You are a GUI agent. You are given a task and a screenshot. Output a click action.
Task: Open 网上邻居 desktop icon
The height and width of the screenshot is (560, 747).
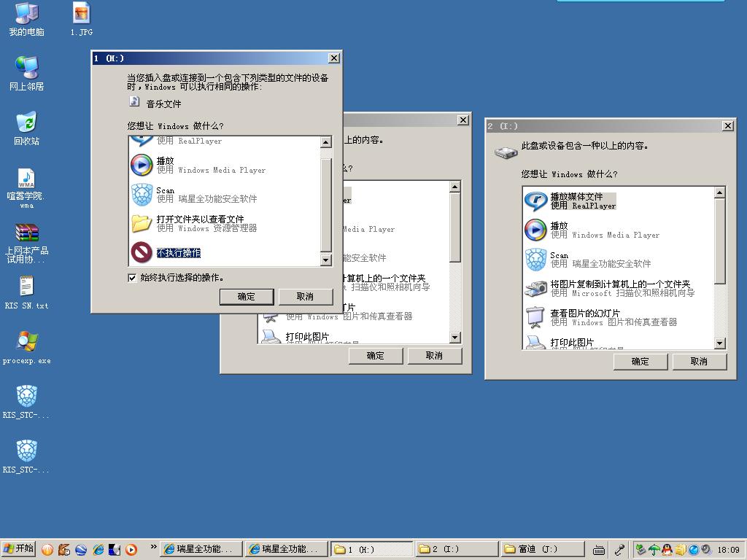coord(26,74)
